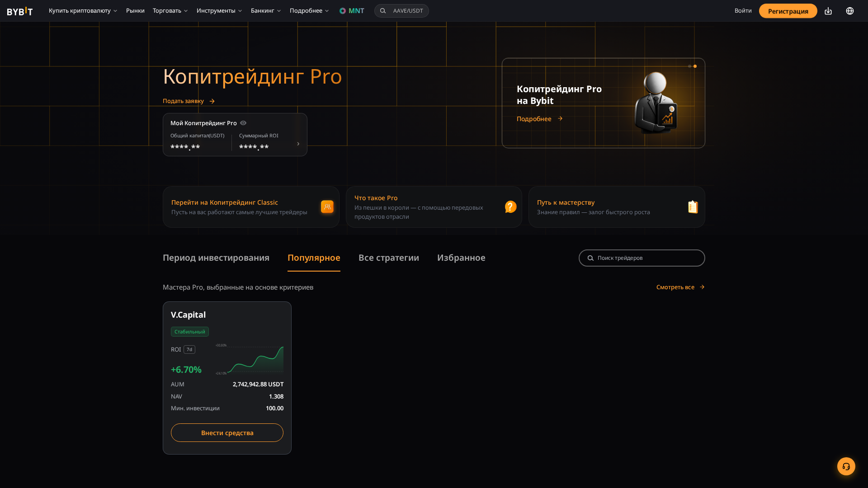Click the clipboard icon for Путь к мастерству
Screen dimensions: 868x488
693,207
